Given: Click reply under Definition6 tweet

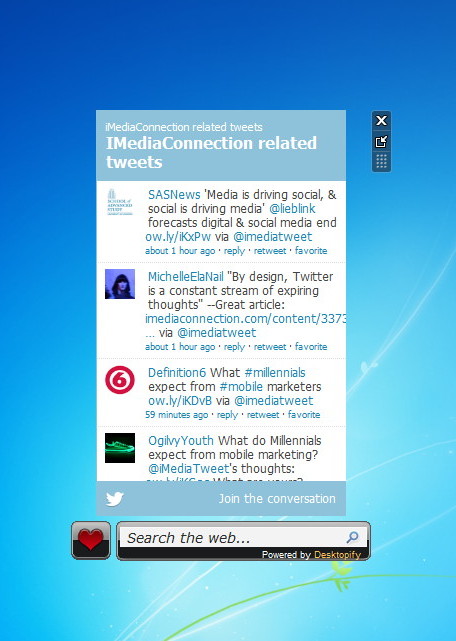Looking at the screenshot, I should pyautogui.click(x=227, y=415).
